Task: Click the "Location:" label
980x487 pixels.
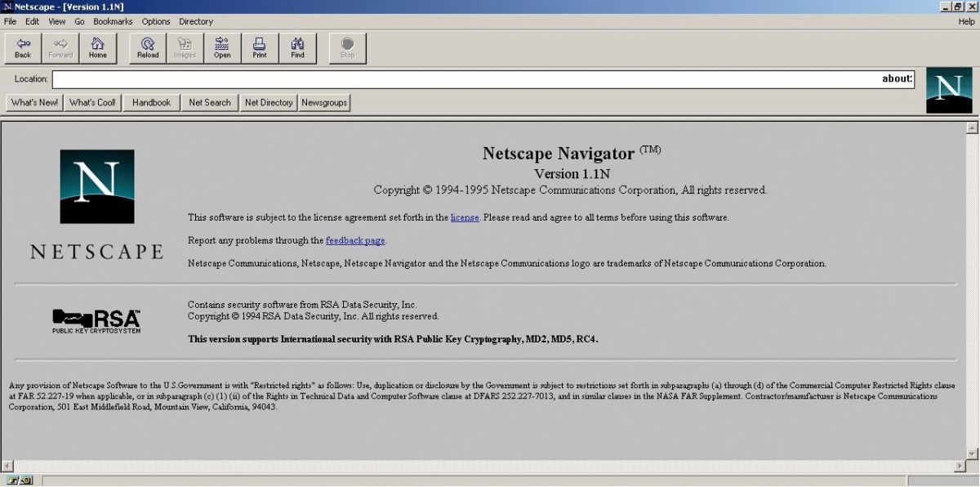Action: (31, 79)
